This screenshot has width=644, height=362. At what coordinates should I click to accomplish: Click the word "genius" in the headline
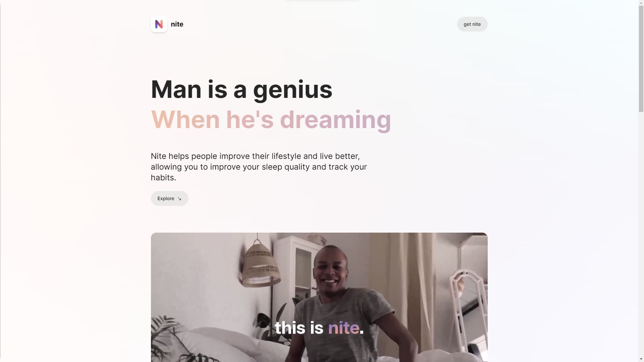tap(292, 90)
